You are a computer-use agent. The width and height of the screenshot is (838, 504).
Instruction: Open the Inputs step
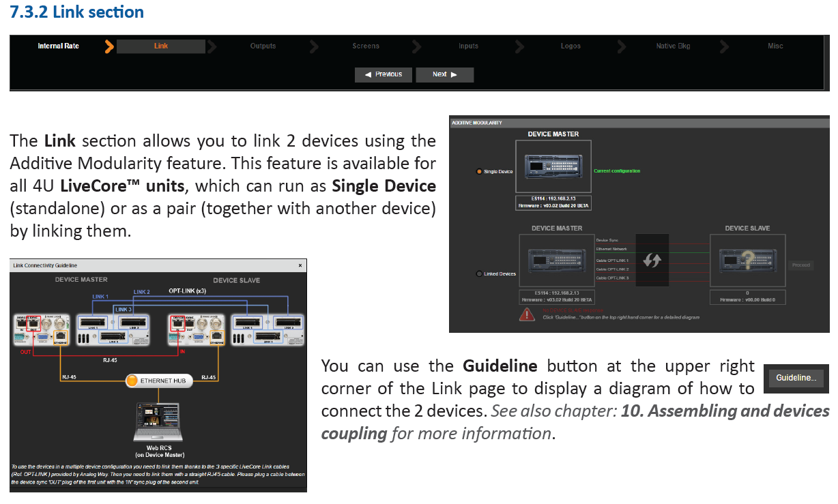(x=468, y=46)
